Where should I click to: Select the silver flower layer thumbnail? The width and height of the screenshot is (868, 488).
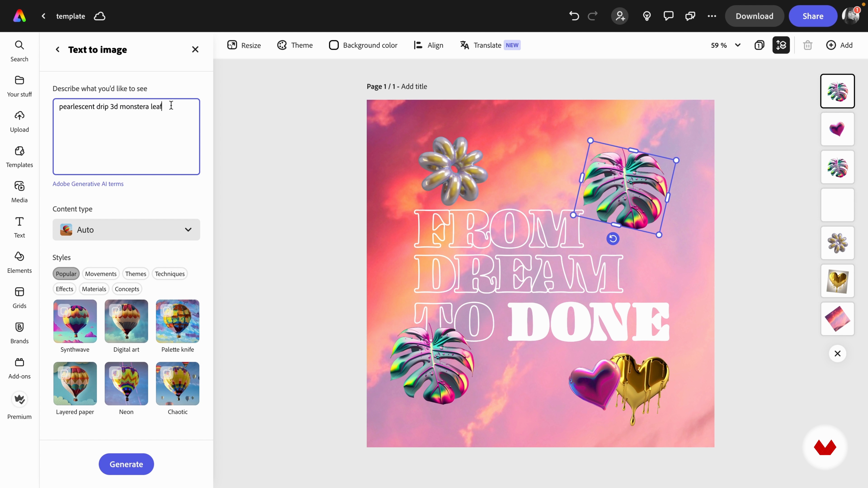(837, 243)
